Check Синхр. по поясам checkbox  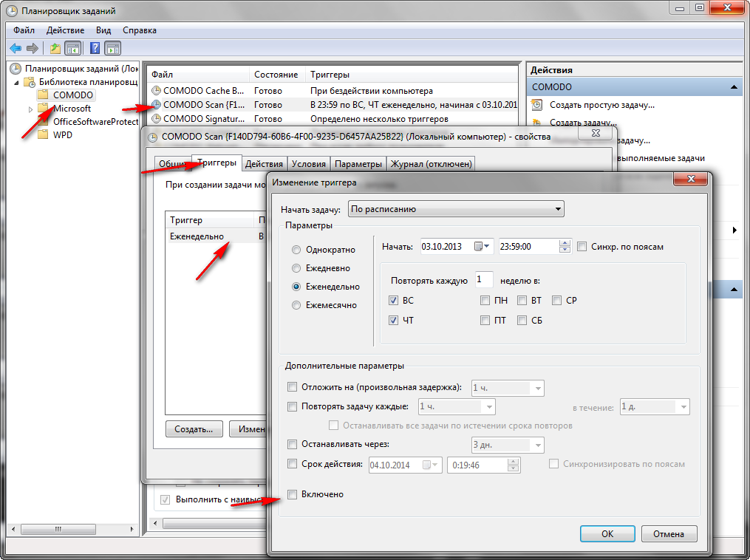582,247
